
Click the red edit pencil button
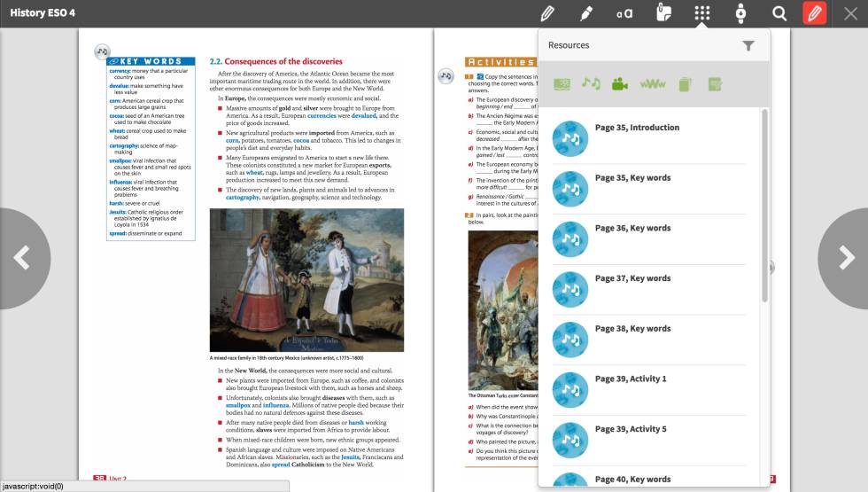pos(814,13)
